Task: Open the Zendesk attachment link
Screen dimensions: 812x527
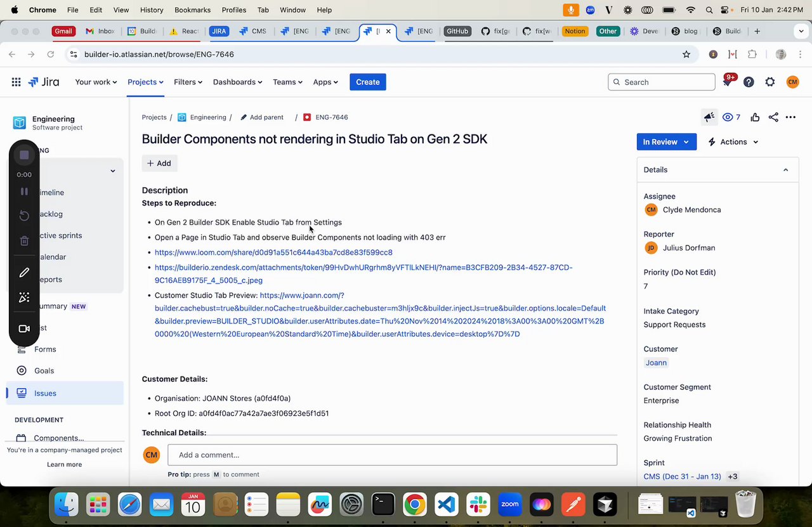Action: pos(363,274)
